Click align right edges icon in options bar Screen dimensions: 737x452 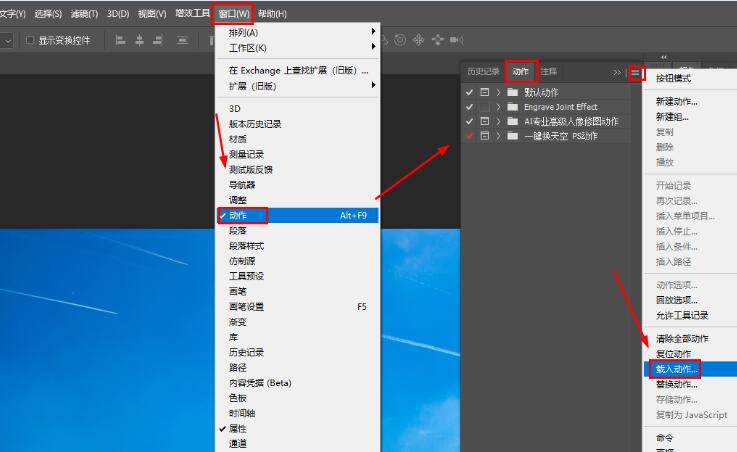(159, 40)
